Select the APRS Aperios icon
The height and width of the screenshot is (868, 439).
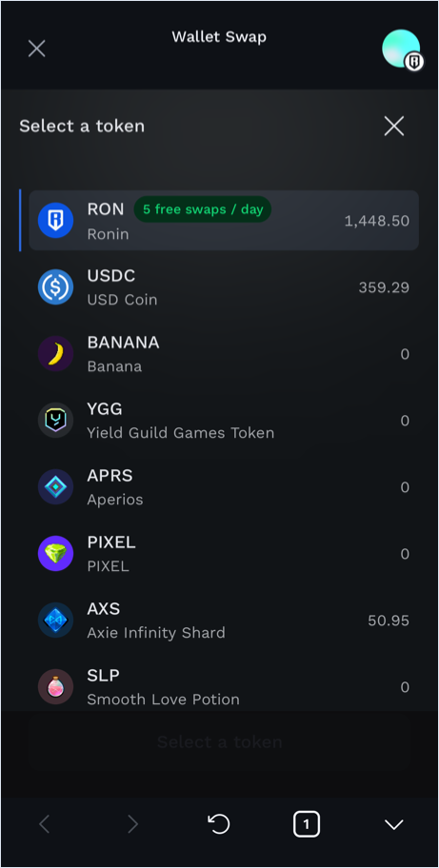tap(55, 486)
